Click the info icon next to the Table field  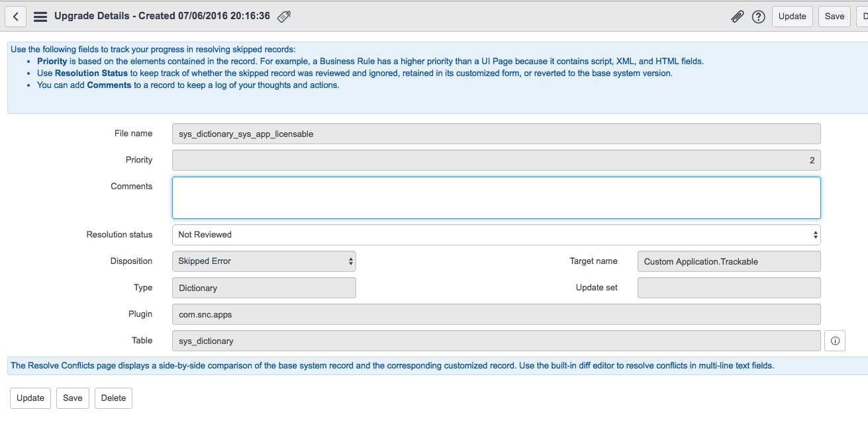pos(835,340)
